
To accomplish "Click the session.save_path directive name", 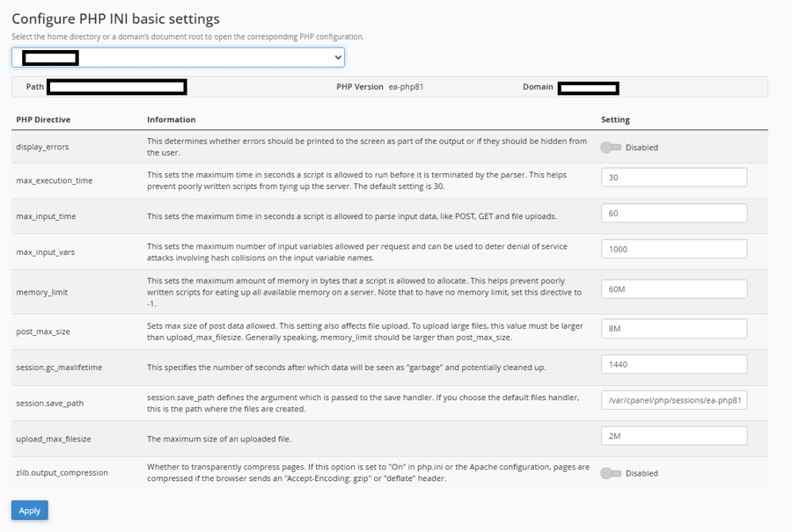I will pyautogui.click(x=50, y=404).
